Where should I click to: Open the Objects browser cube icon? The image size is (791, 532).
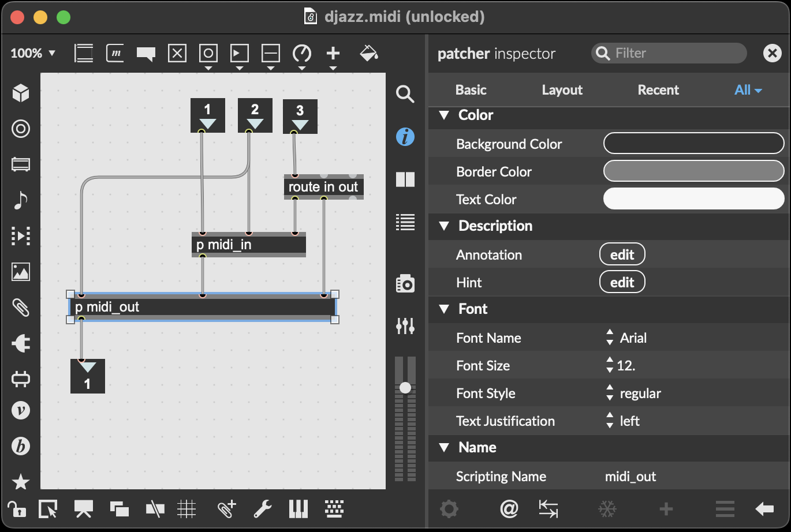coord(21,92)
